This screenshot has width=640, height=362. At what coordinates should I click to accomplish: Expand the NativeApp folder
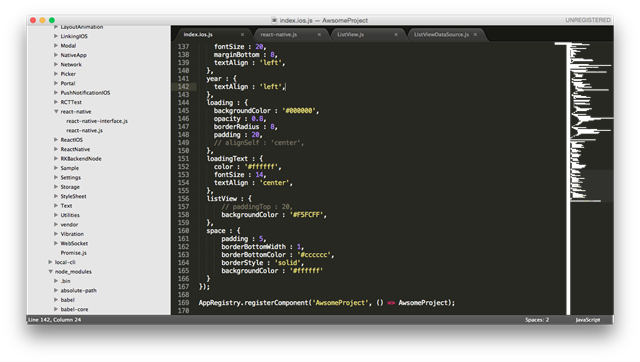click(x=56, y=55)
